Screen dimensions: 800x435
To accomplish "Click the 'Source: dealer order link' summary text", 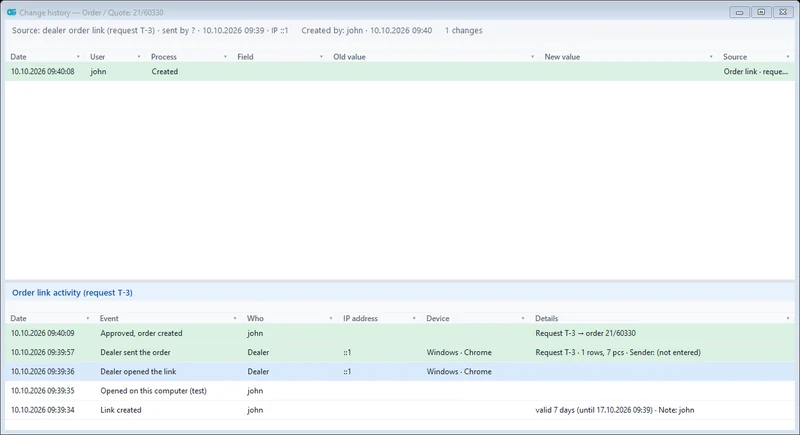I will (x=150, y=31).
